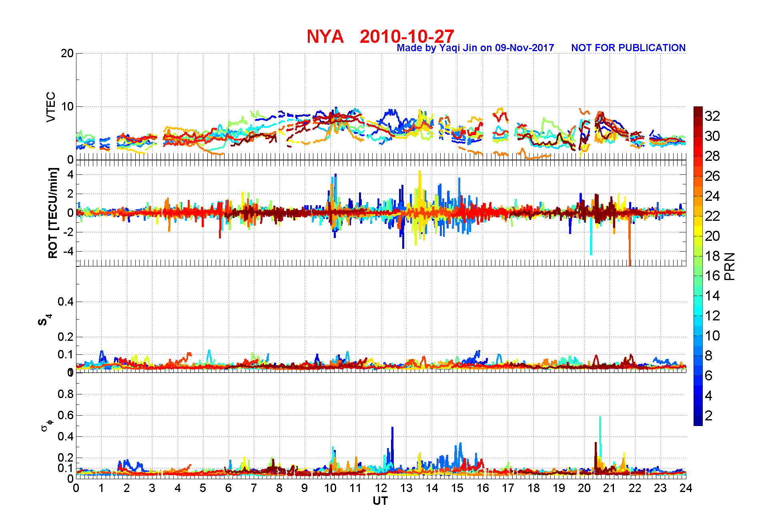
Task: Click the "19" hour tick on the UT axis
Action: click(x=559, y=488)
